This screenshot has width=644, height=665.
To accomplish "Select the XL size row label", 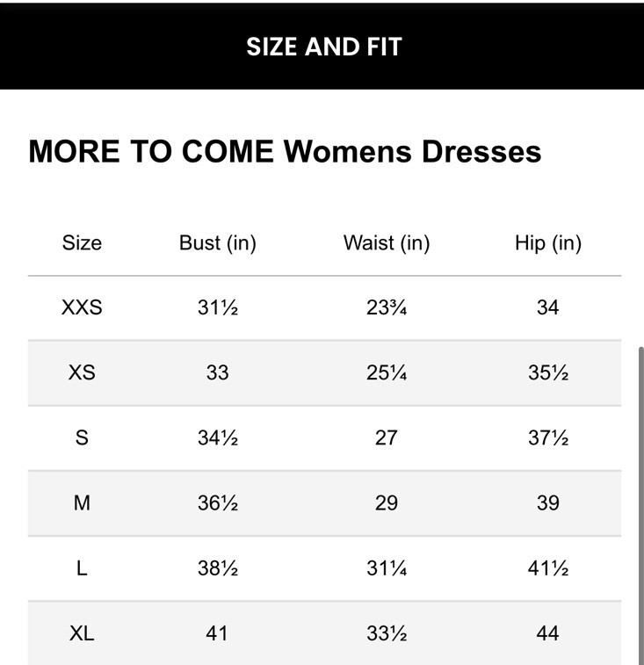I will pos(82,632).
